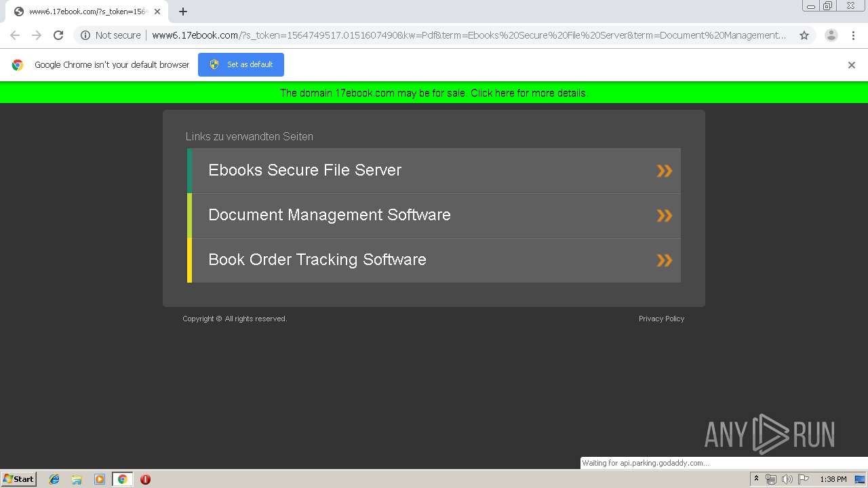Click 'Links zu verwandten Seiten' heading

click(250, 136)
